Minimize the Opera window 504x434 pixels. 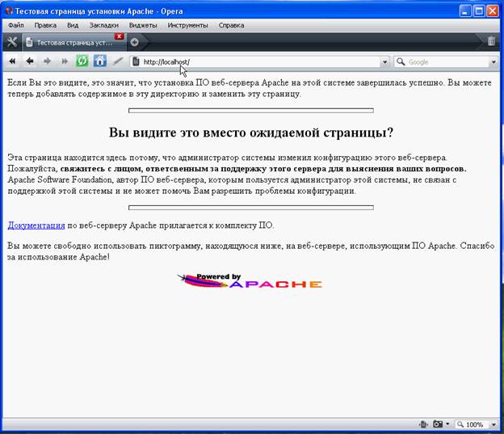coord(465,11)
